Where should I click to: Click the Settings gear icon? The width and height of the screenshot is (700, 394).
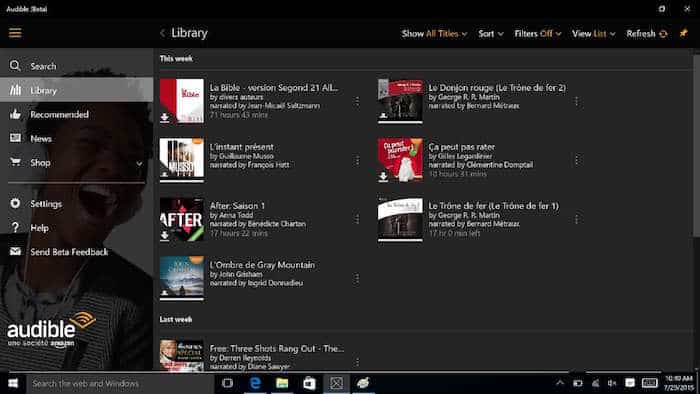point(15,203)
